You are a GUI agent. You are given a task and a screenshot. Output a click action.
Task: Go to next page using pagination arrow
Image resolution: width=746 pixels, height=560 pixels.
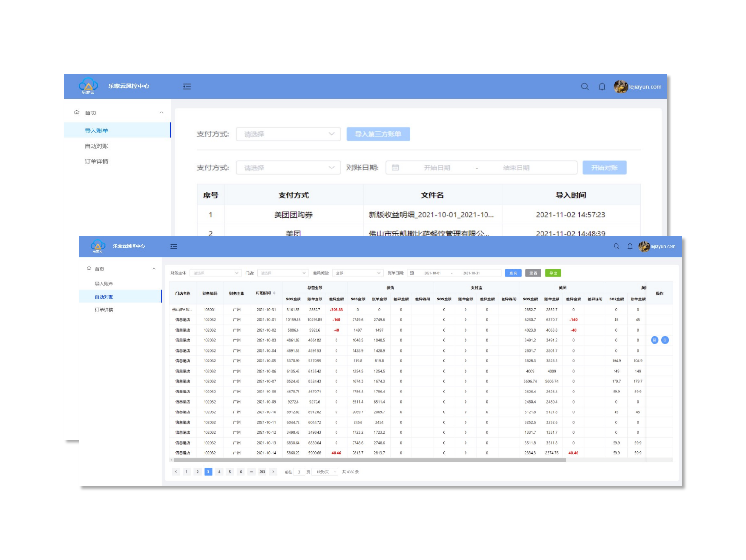(x=273, y=472)
